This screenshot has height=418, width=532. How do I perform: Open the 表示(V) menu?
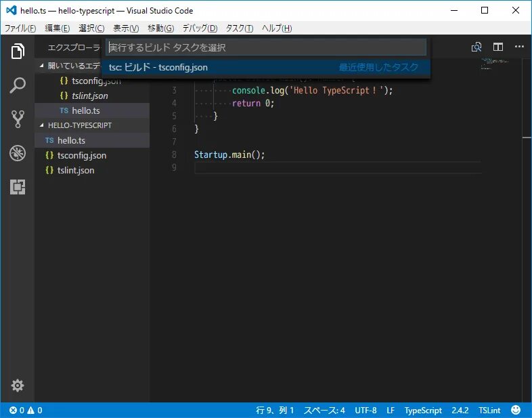(x=126, y=28)
